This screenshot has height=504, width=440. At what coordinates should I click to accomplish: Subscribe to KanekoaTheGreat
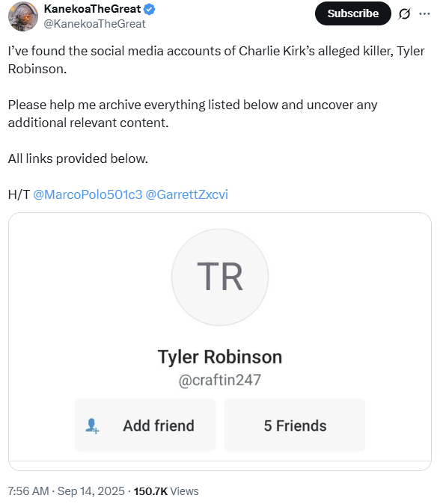[x=353, y=13]
